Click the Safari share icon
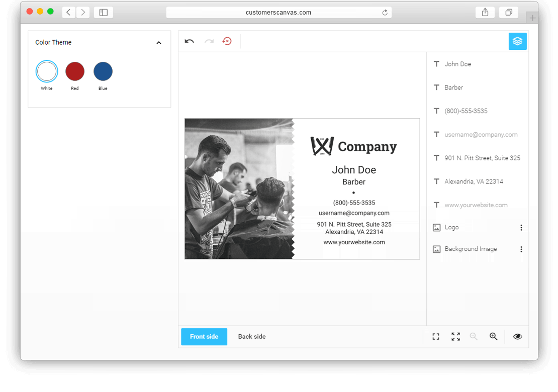Viewport: 558px width, 392px height. point(485,13)
